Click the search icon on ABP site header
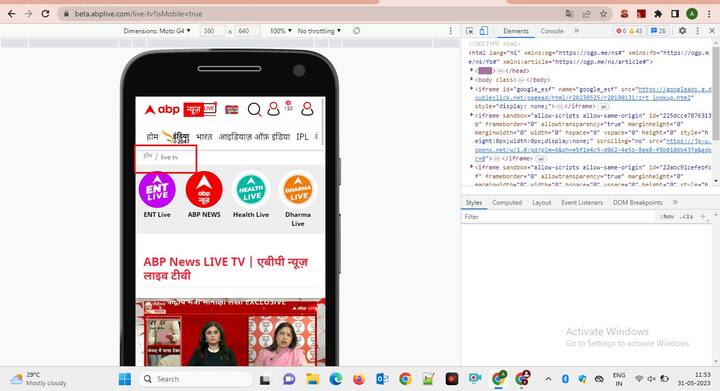720x391 pixels. click(x=254, y=109)
